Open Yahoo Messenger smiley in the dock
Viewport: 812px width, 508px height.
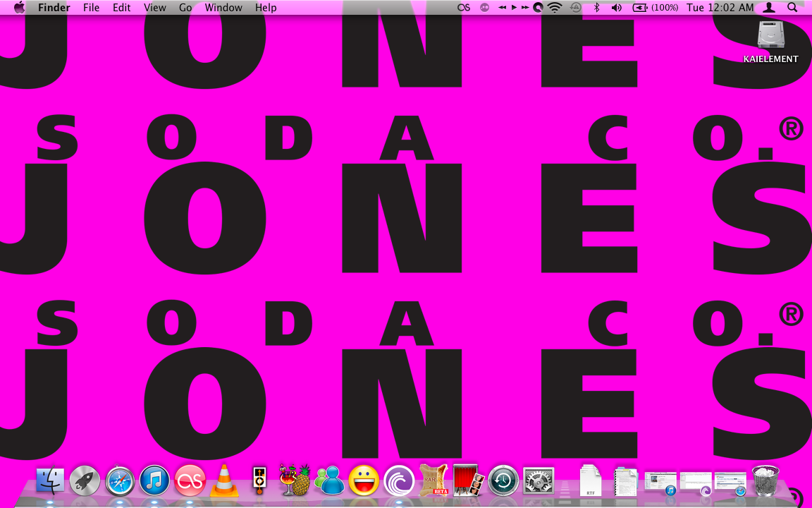tap(364, 480)
